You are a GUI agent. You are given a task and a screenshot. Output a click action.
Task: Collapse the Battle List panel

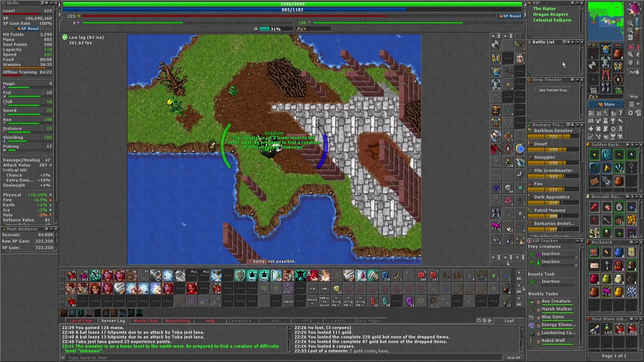pyautogui.click(x=578, y=42)
